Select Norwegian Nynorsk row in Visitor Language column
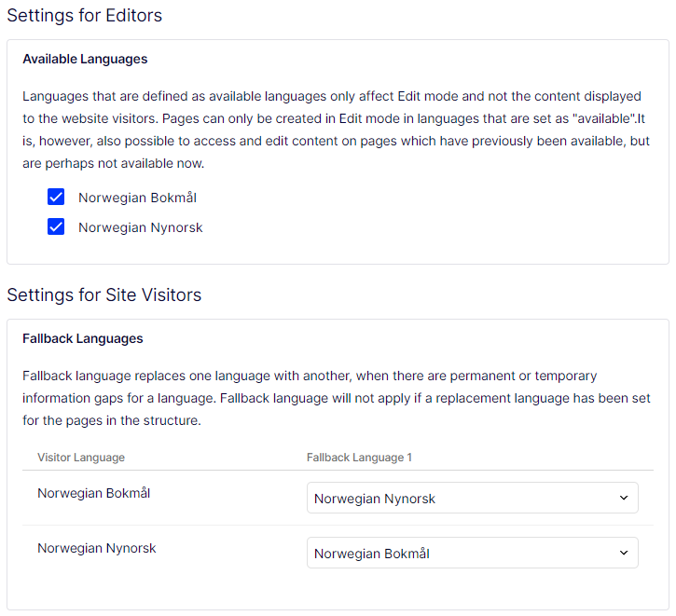This screenshot has height=616, width=676. (x=96, y=549)
